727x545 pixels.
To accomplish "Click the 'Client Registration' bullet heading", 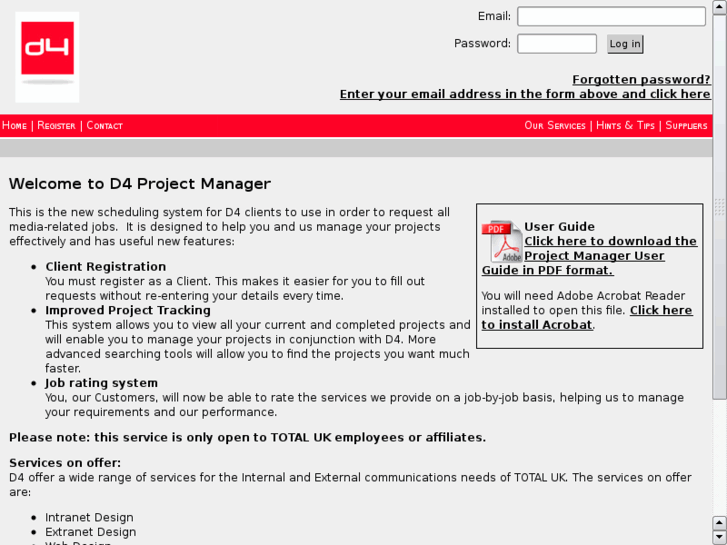I will click(106, 267).
